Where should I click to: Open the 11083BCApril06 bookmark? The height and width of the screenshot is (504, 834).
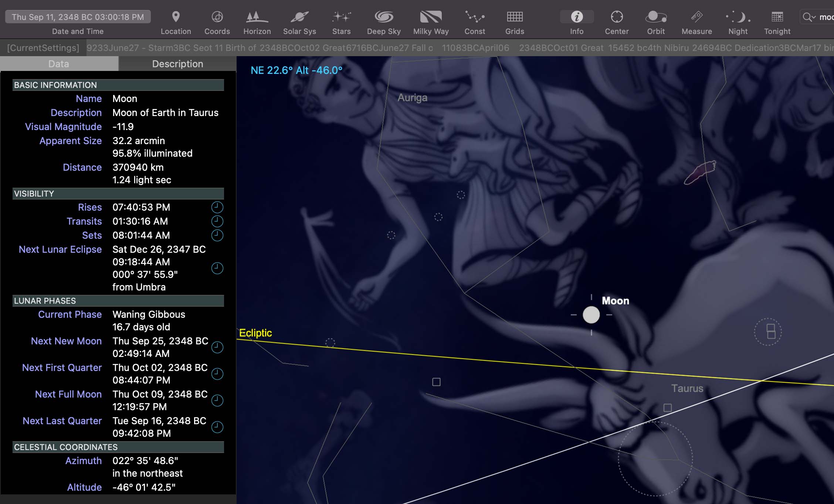click(x=475, y=48)
